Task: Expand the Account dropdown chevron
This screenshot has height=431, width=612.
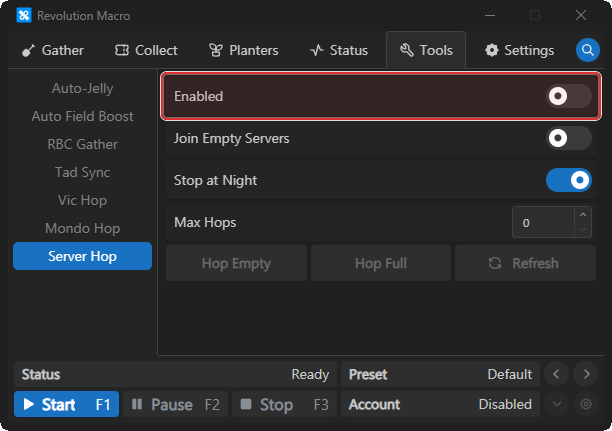Action: (x=557, y=404)
